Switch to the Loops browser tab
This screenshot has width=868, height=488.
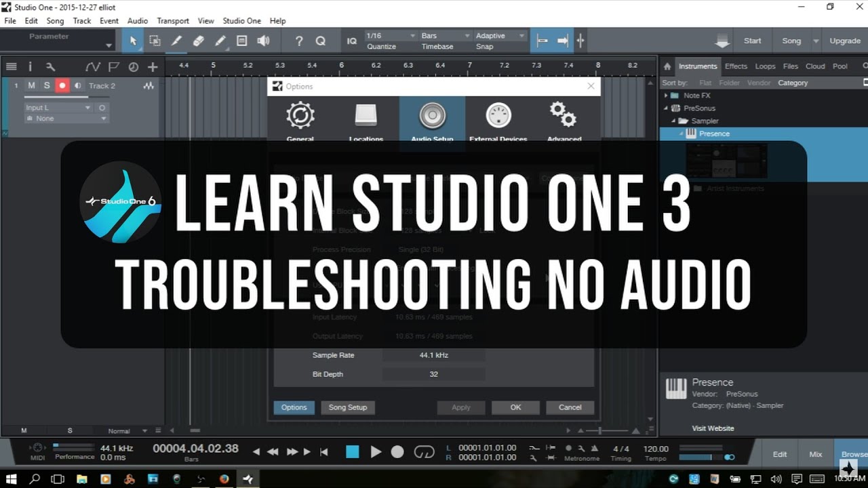765,66
